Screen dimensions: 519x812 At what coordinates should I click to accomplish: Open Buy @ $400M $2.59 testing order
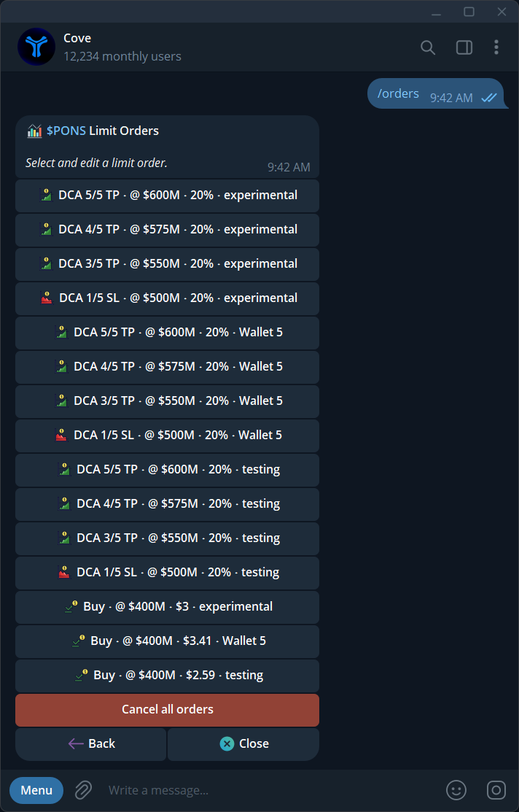click(x=167, y=676)
